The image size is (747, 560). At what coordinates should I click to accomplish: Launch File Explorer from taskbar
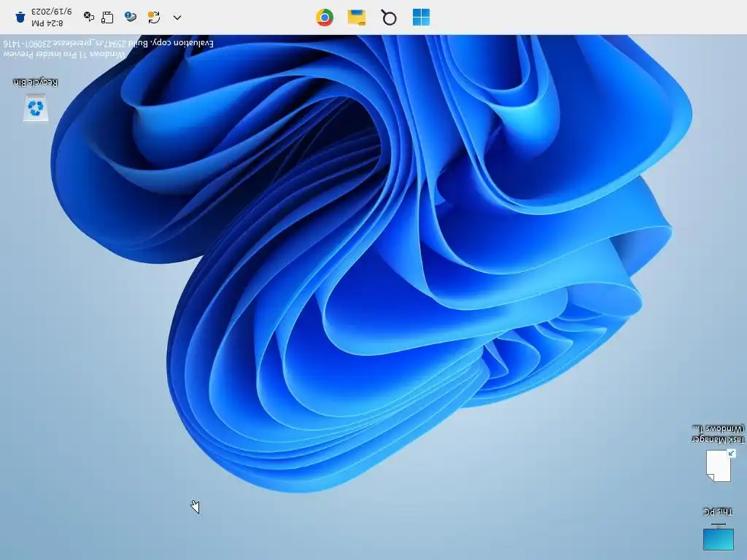[357, 17]
